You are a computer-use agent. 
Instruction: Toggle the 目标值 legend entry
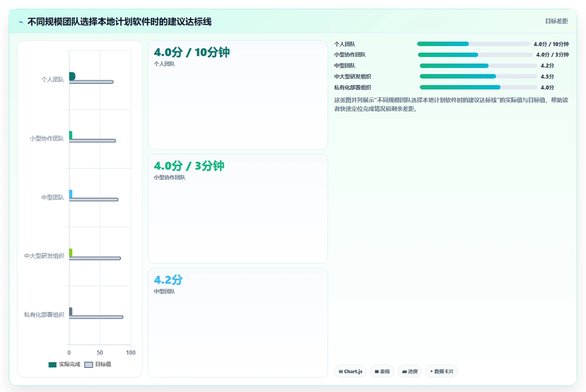pos(98,364)
